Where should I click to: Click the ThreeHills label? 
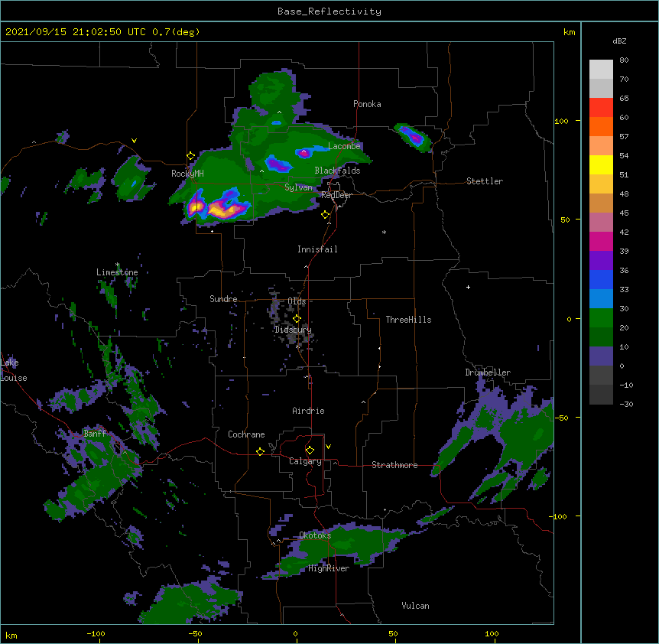[x=408, y=320]
